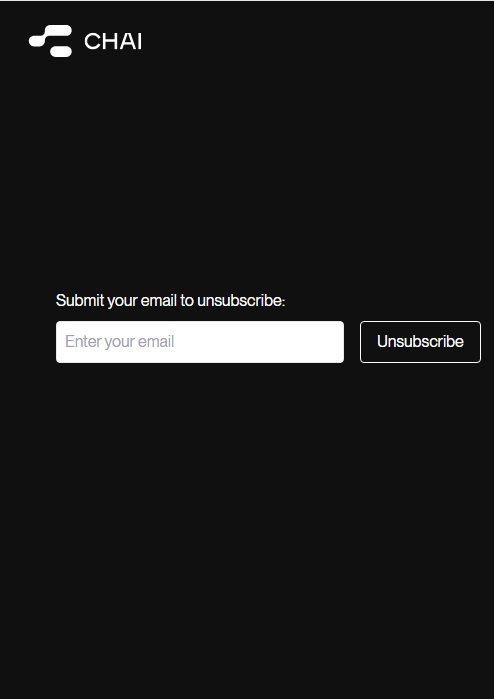Select the 'Enter your email' placeholder box
Viewport: 494px width, 699px height.
(x=200, y=342)
